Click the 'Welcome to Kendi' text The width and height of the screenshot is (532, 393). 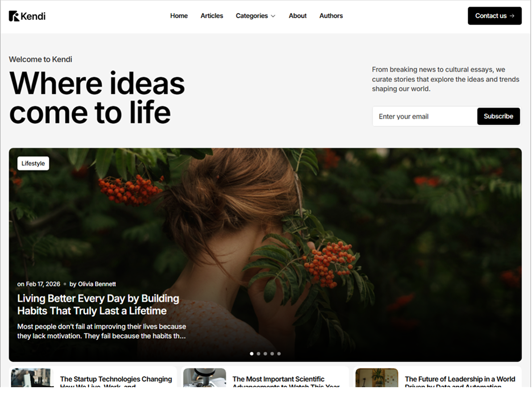40,59
